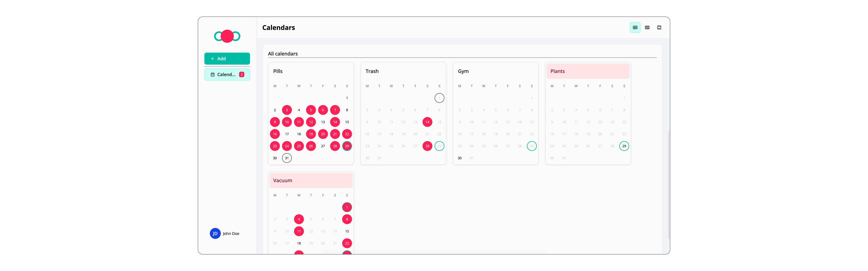Click the John Doe profile name
The width and height of the screenshot is (868, 271).
(231, 234)
